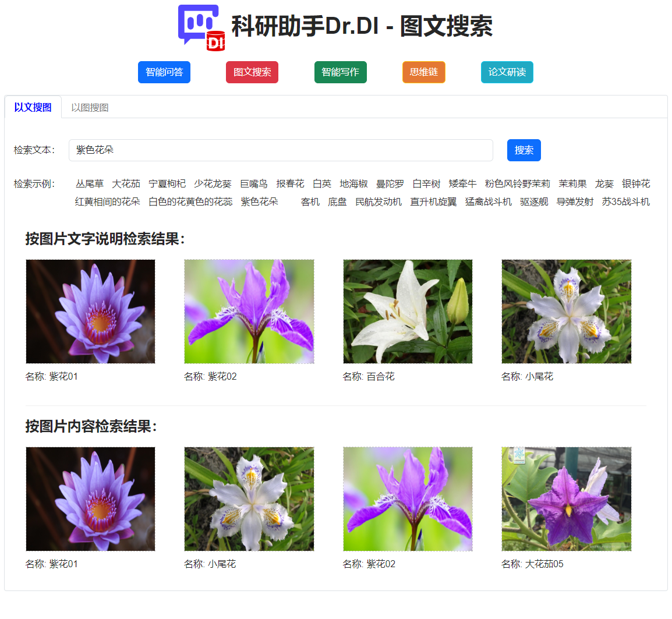Select the 报春花 example
Image resolution: width=672 pixels, height=619 pixels.
click(x=290, y=184)
